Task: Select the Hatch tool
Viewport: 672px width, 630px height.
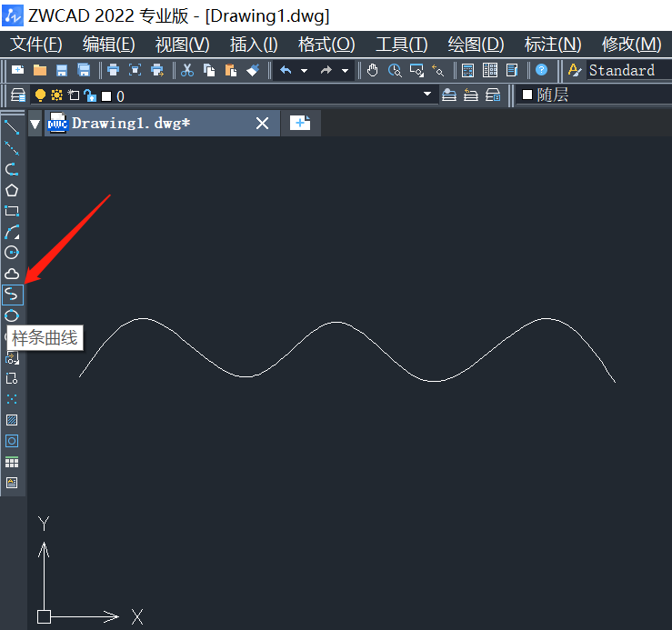Action: 12,420
